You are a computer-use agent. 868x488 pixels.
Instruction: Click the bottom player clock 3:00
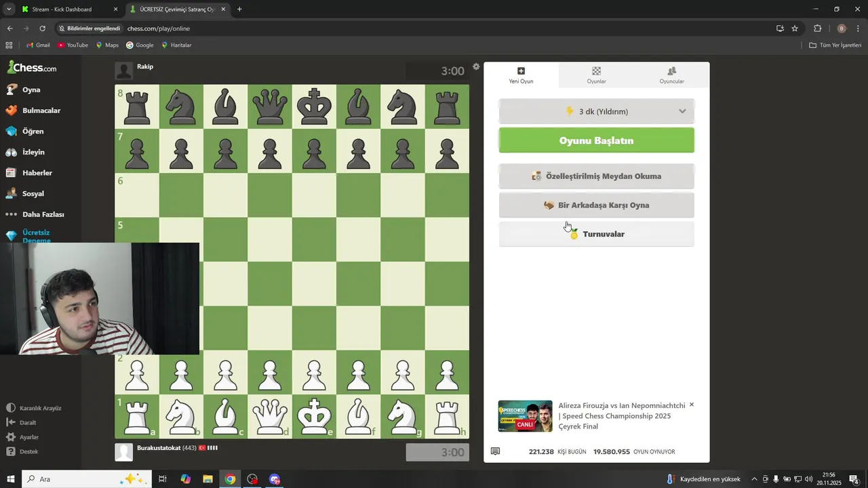(437, 452)
